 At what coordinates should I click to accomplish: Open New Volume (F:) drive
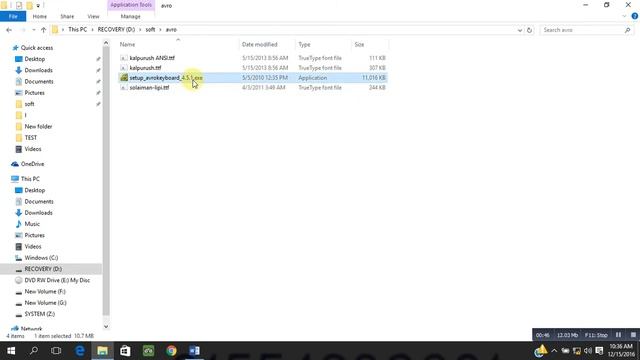pyautogui.click(x=45, y=291)
